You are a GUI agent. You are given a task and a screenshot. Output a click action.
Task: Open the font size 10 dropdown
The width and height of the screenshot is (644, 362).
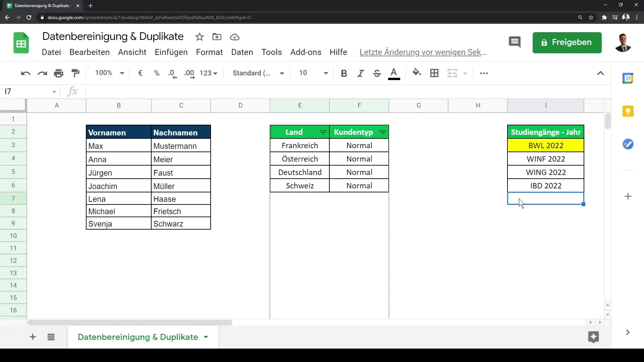(313, 73)
